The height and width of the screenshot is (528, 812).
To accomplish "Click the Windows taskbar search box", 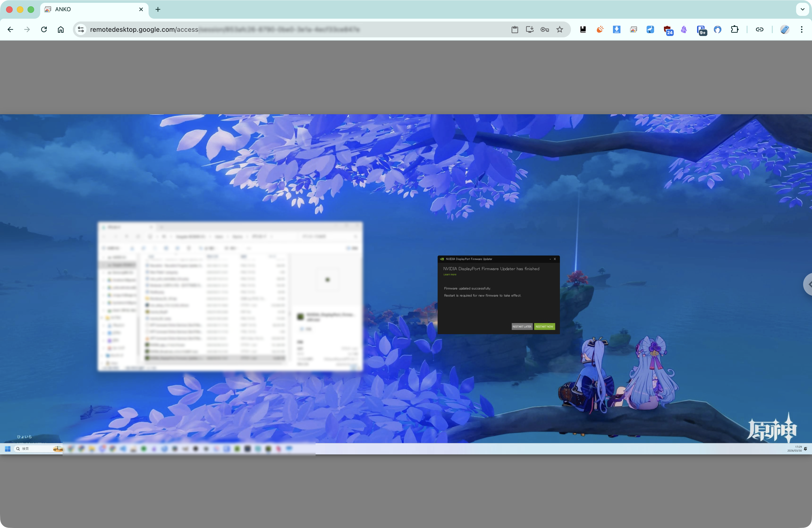I will tap(34, 449).
